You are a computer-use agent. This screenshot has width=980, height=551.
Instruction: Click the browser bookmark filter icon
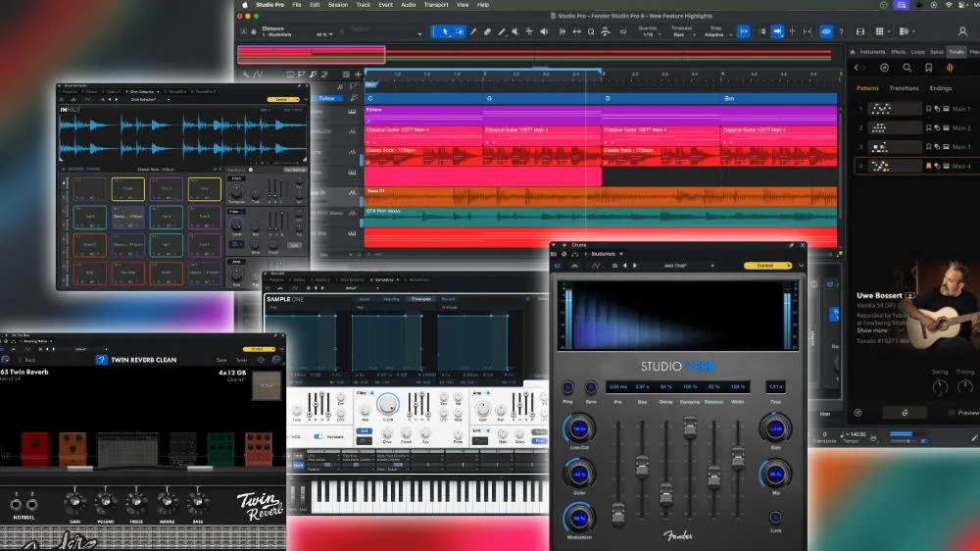(x=929, y=68)
